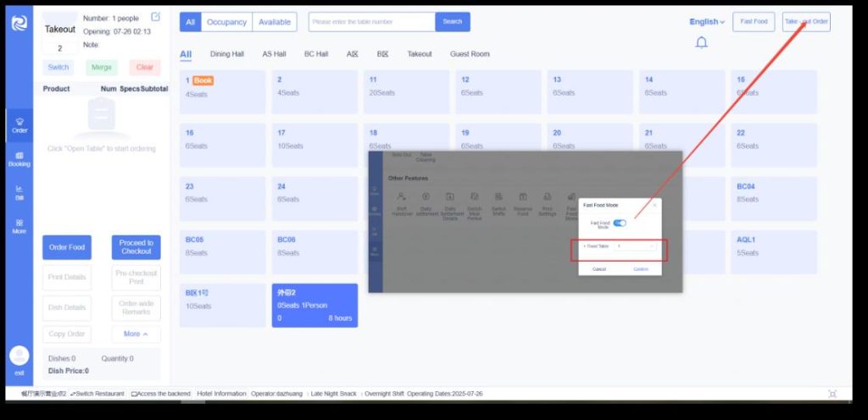
Task: Click the exit user avatar icon
Action: pos(19,356)
